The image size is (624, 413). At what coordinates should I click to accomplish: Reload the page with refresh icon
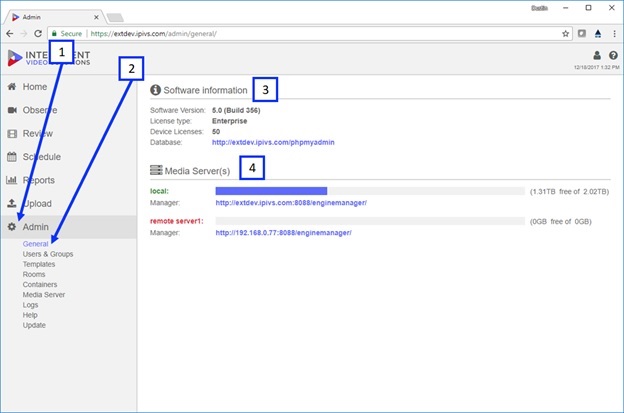[x=38, y=34]
